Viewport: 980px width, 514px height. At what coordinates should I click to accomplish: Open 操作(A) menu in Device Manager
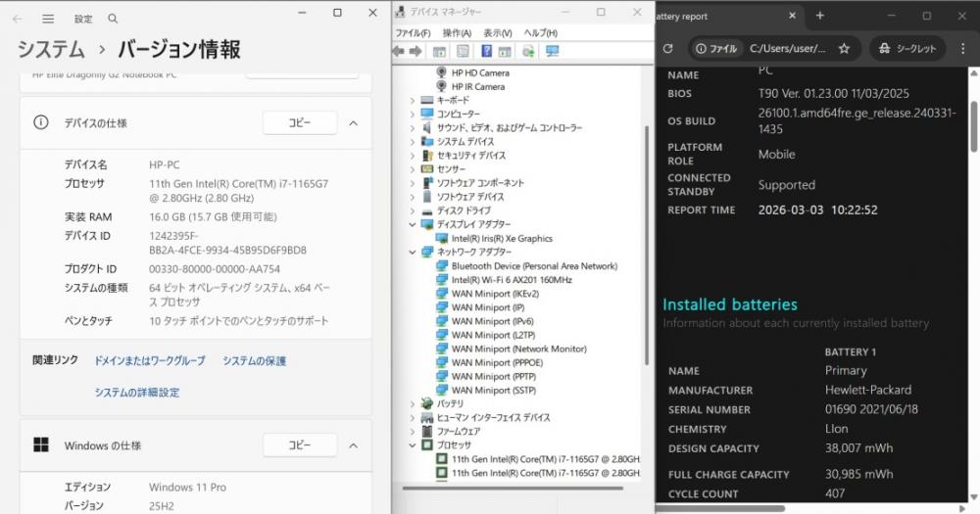pyautogui.click(x=457, y=32)
